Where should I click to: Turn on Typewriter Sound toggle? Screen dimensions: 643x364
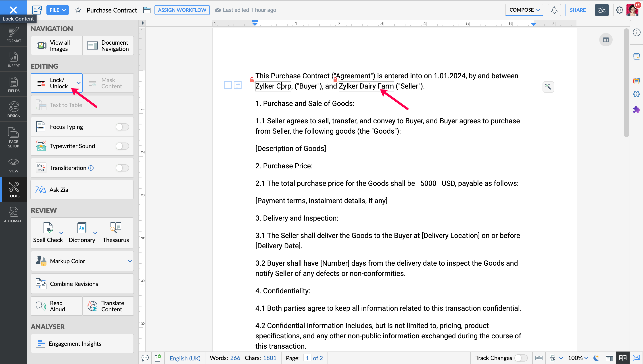[122, 146]
